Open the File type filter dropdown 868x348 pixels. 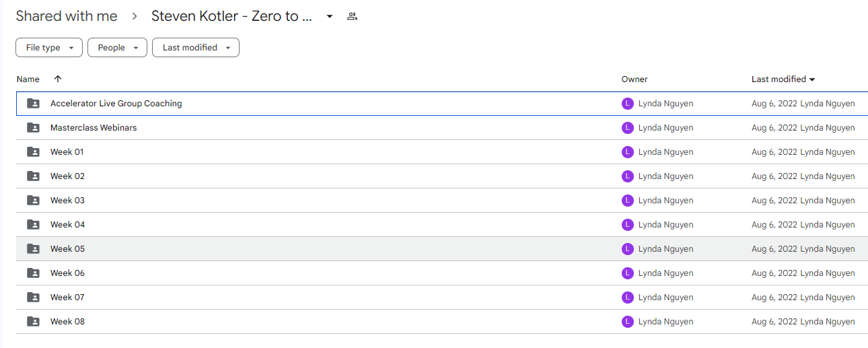[x=49, y=48]
